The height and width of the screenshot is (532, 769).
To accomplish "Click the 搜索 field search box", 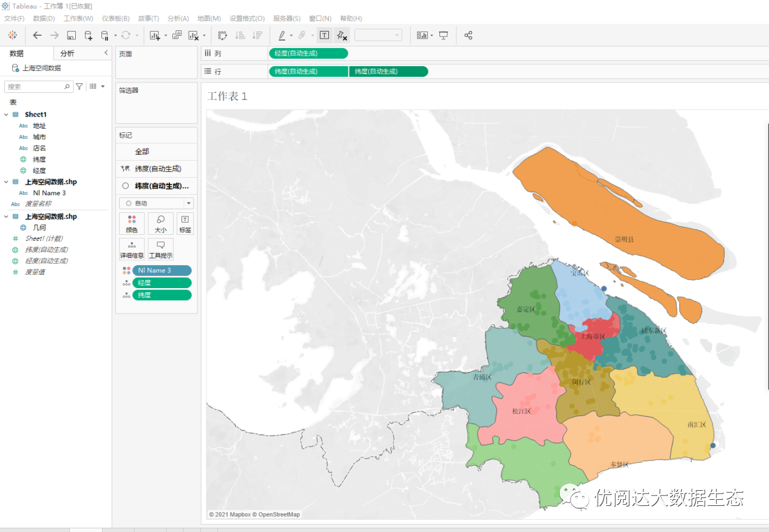I will tap(39, 87).
